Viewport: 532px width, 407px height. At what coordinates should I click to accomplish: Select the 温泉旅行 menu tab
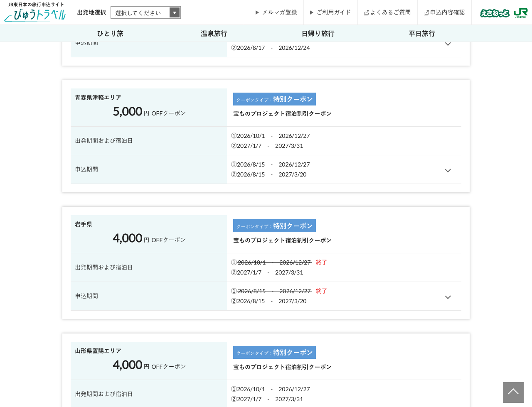214,33
